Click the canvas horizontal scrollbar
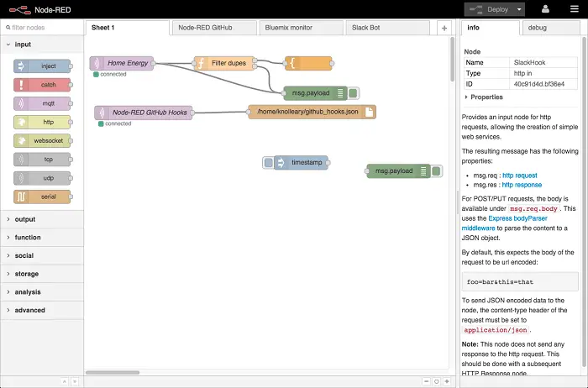Image resolution: width=588 pixels, height=388 pixels. click(x=113, y=373)
